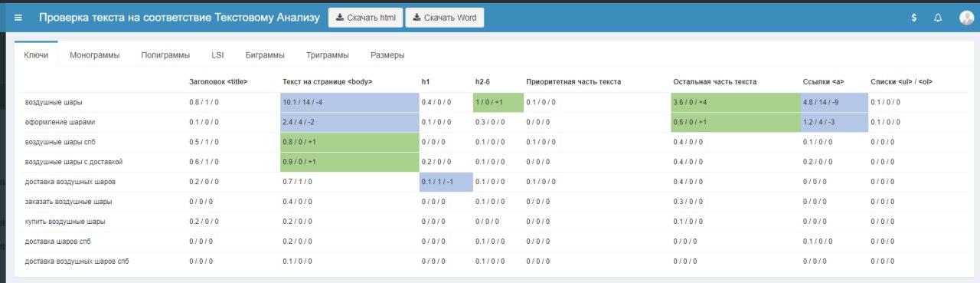Click header Приоритетная часть текста
980x283 pixels.
(573, 81)
